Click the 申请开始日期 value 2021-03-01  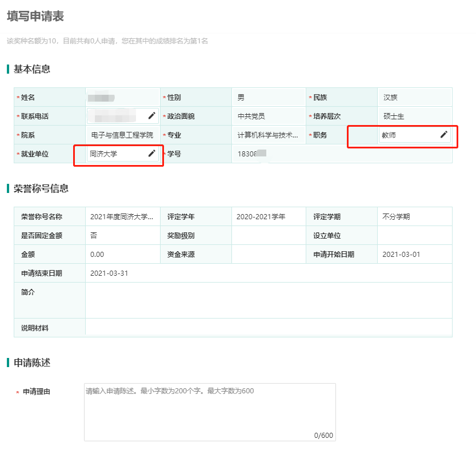(x=401, y=254)
